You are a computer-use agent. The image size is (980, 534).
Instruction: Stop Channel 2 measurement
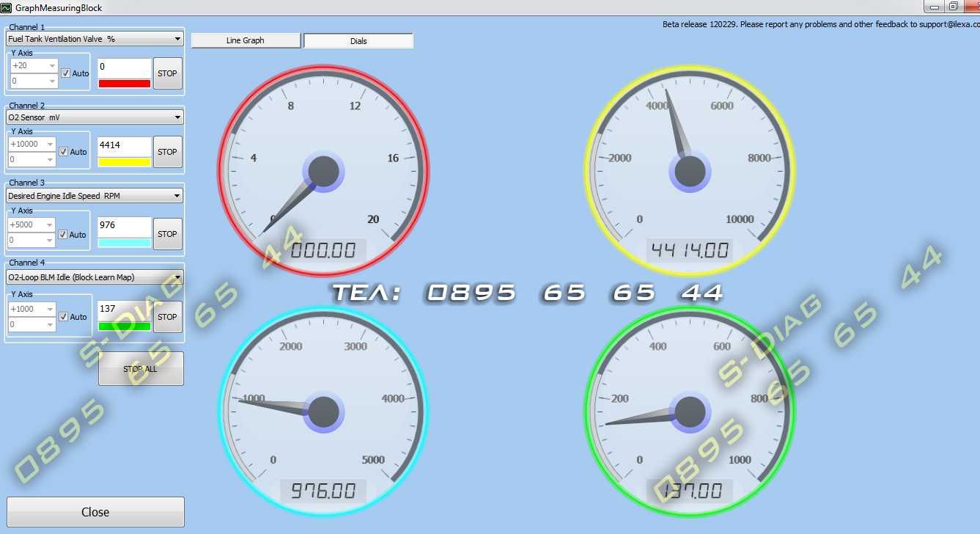click(x=168, y=152)
